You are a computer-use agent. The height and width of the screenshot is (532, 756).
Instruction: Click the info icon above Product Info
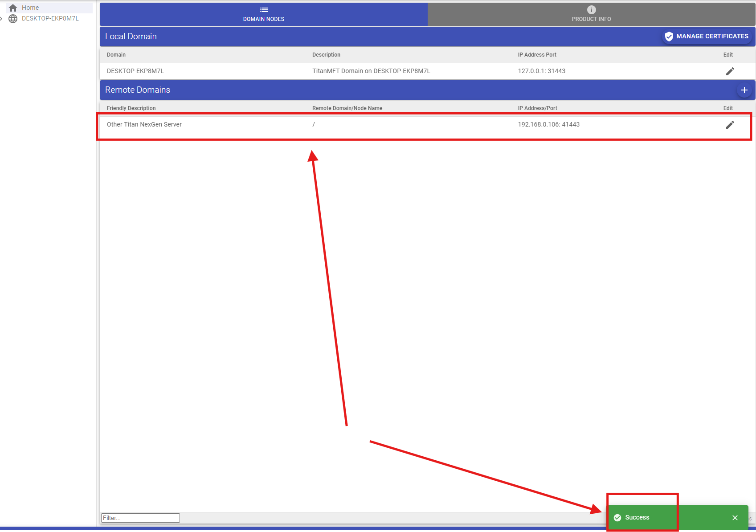(591, 9)
